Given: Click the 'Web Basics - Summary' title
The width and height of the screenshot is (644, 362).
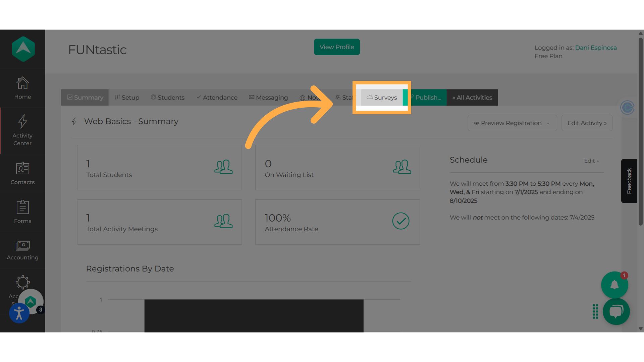Looking at the screenshot, I should 131,121.
